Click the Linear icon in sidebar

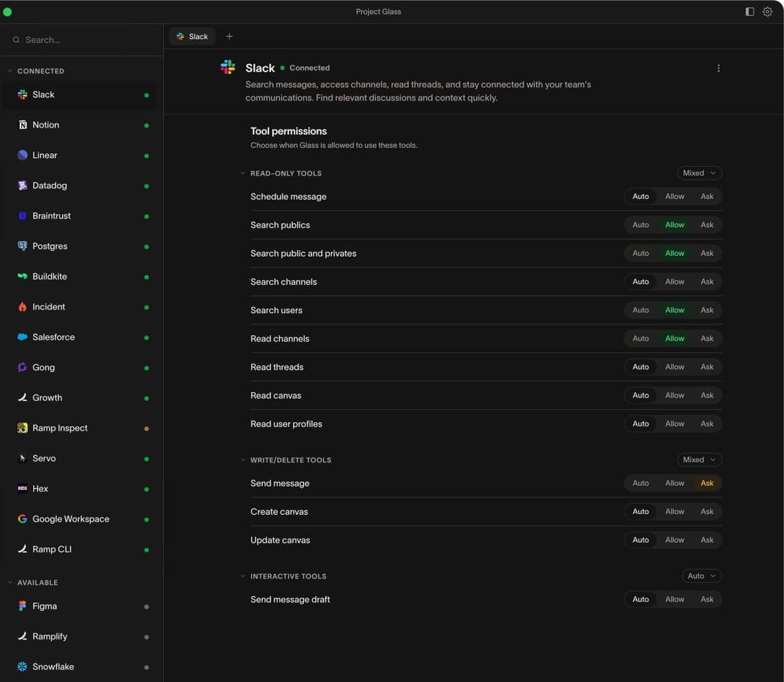tap(23, 155)
